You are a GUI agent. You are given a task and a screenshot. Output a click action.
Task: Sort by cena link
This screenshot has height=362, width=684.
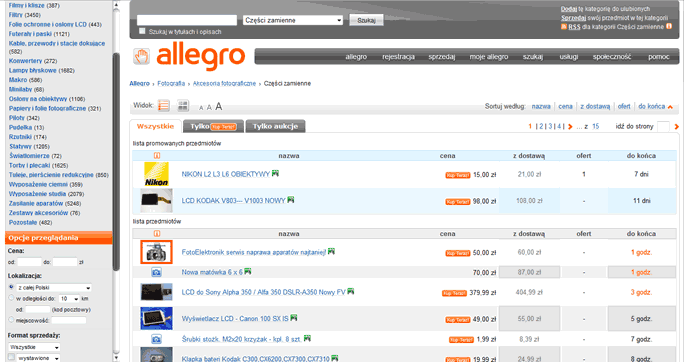tap(565, 106)
